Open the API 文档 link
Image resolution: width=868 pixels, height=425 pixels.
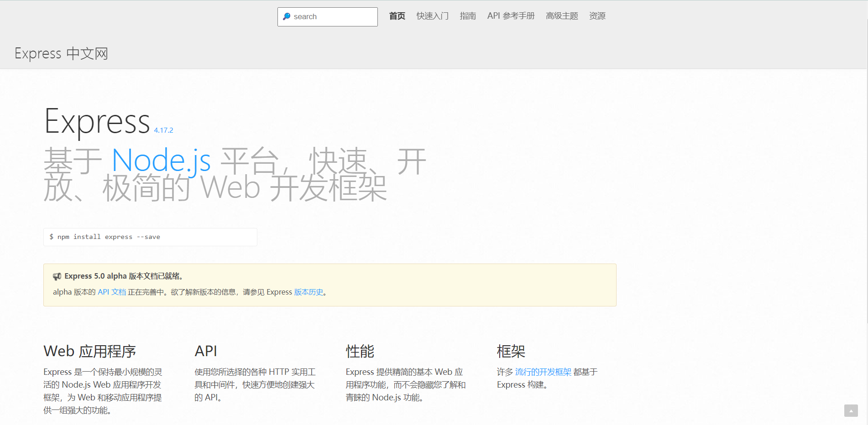pos(112,292)
